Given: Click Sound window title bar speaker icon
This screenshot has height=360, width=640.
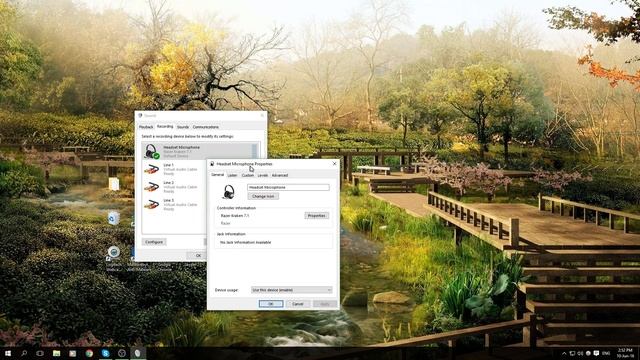Looking at the screenshot, I should pos(140,116).
